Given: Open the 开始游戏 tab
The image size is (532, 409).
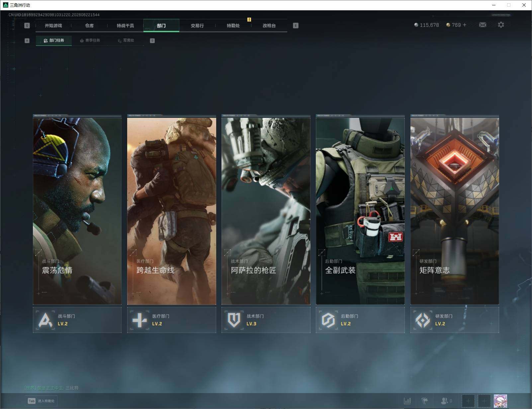Looking at the screenshot, I should pyautogui.click(x=53, y=26).
